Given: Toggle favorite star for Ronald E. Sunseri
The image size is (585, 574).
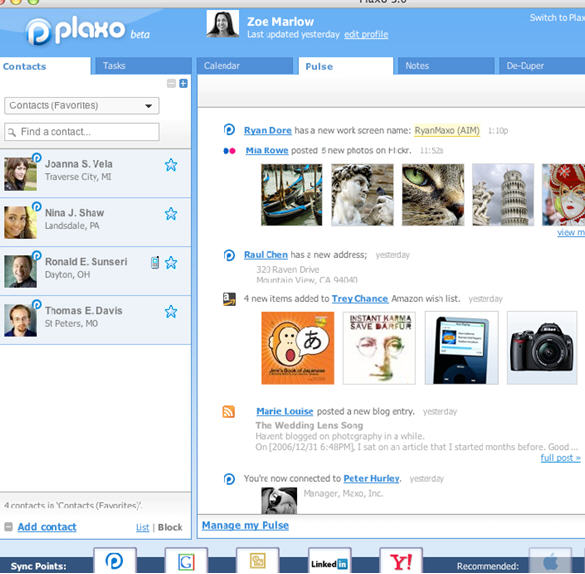Looking at the screenshot, I should coord(171,263).
